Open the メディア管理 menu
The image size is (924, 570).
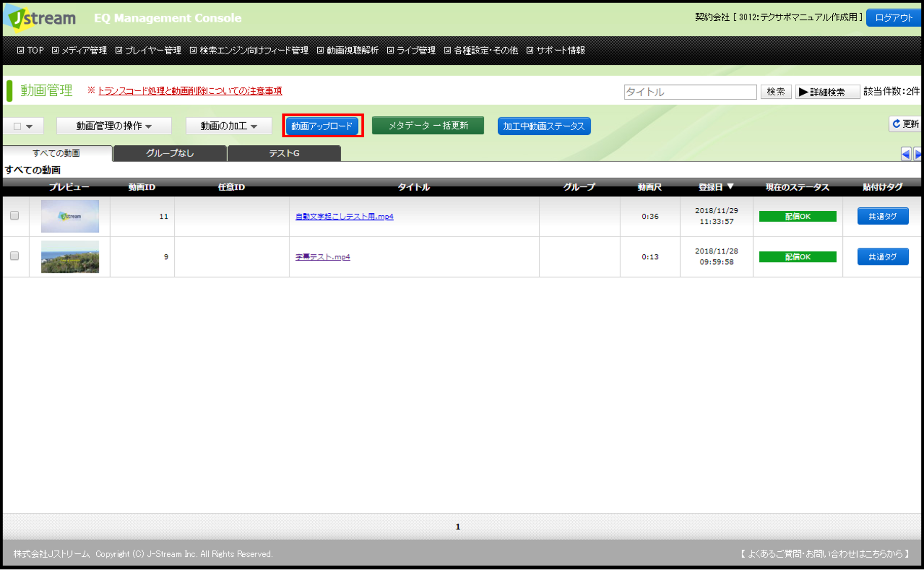80,50
